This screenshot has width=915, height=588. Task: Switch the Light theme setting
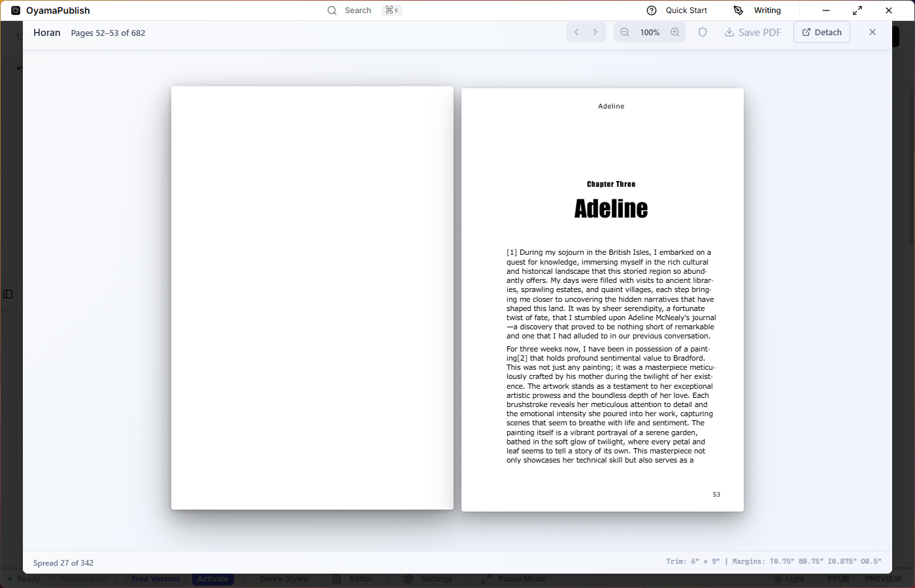789,579
